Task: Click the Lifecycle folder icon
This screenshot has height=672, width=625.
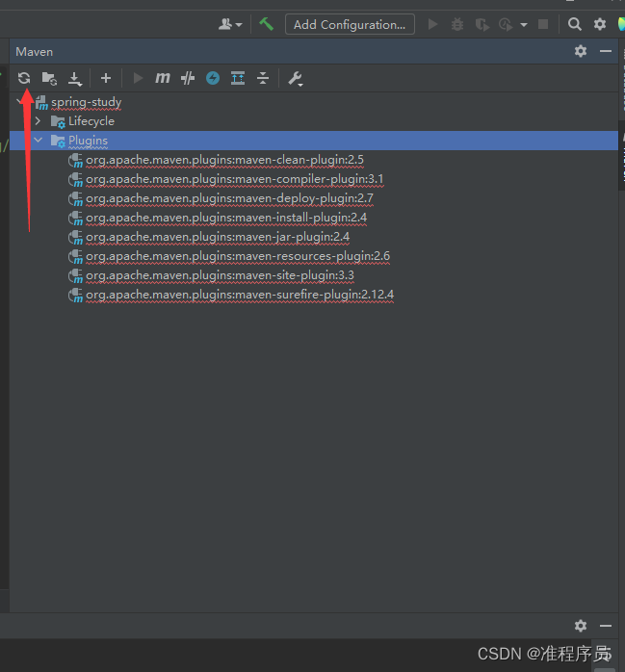Action: point(58,121)
